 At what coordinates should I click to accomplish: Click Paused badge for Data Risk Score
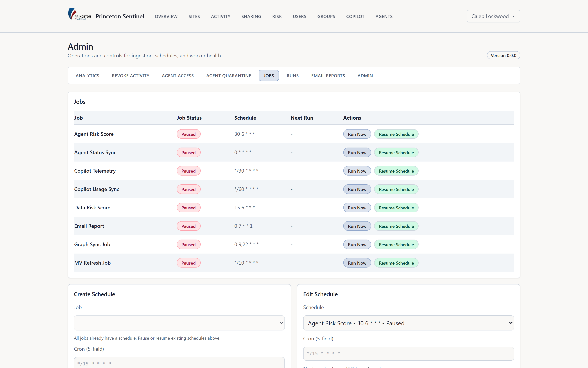(189, 208)
